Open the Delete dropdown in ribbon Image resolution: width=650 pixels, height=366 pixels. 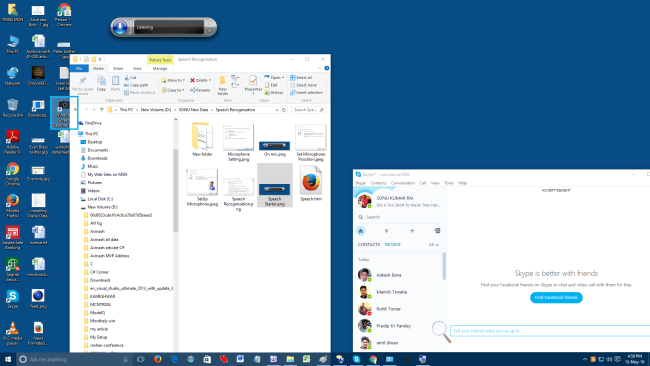[201, 80]
